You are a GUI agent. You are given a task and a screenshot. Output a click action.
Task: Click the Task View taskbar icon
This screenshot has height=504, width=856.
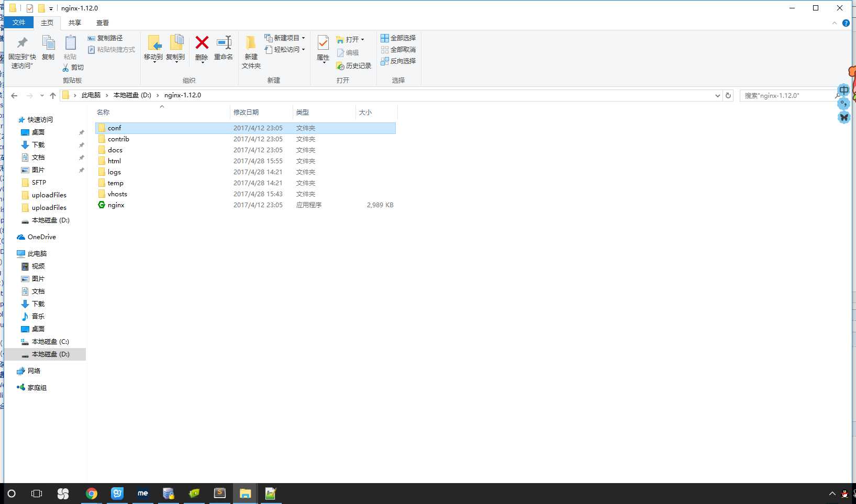37,494
